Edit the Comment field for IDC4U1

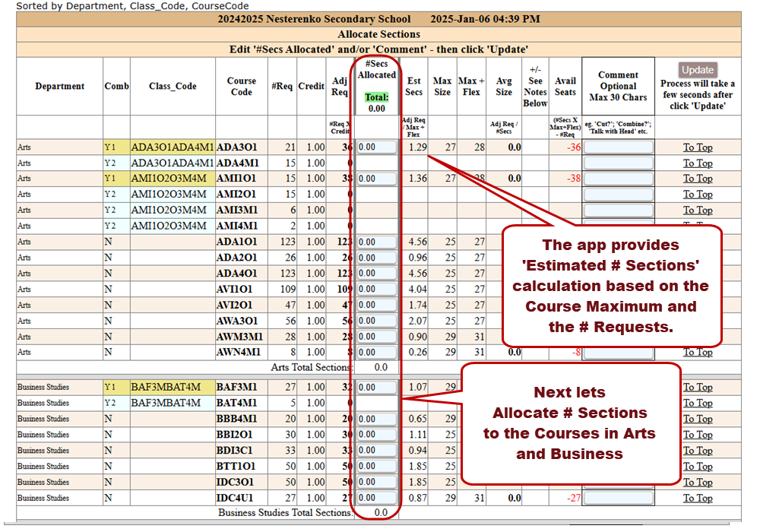(x=618, y=498)
